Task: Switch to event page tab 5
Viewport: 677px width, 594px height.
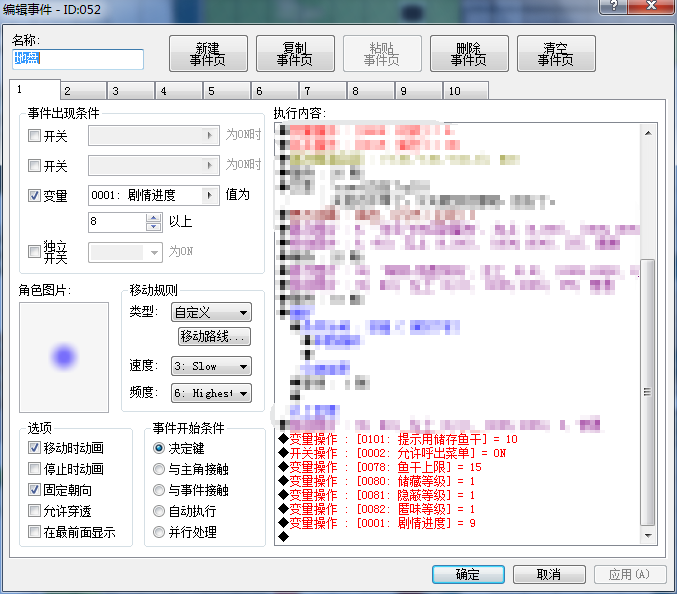Action: click(228, 91)
